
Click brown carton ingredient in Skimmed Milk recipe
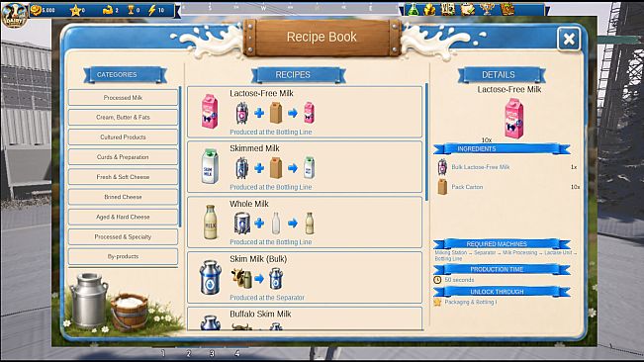pos(276,168)
